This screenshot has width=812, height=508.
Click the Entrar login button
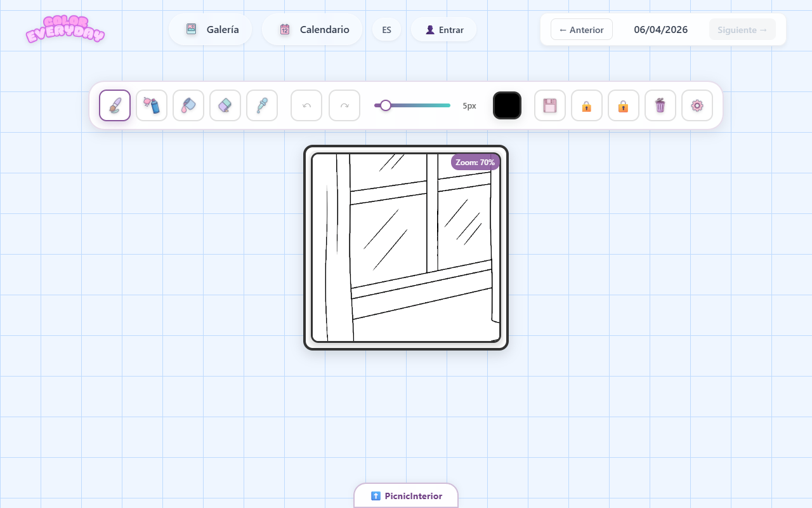tap(444, 30)
